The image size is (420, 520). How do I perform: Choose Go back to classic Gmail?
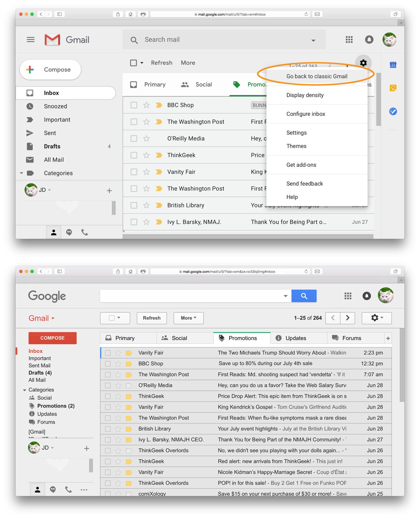tap(317, 76)
